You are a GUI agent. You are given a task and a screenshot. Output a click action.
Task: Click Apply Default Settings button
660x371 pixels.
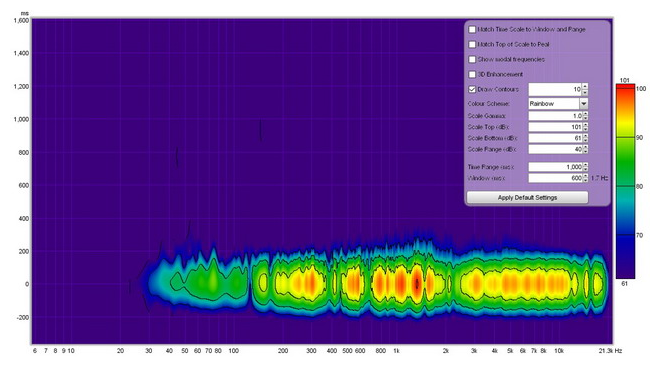tap(527, 198)
